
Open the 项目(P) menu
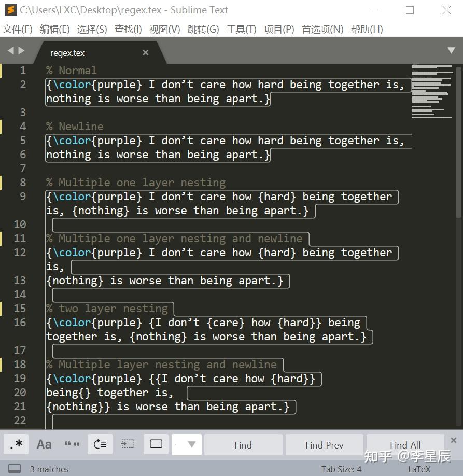(279, 30)
